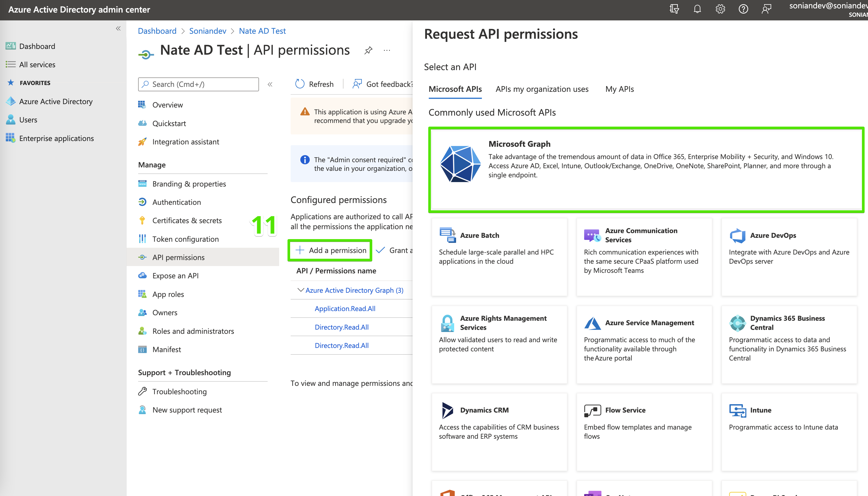Open Enterprise applications
868x496 pixels.
tap(56, 138)
